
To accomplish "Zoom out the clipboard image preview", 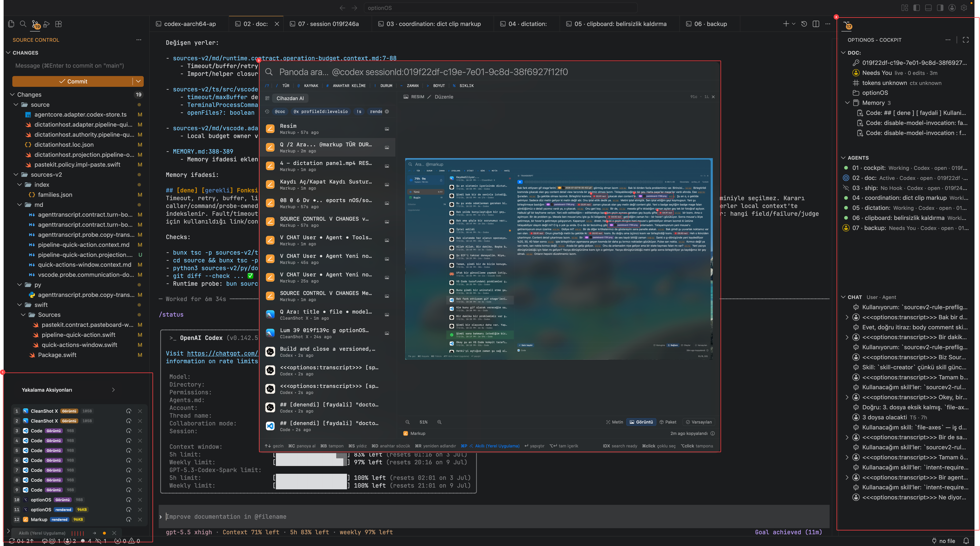I will (408, 422).
